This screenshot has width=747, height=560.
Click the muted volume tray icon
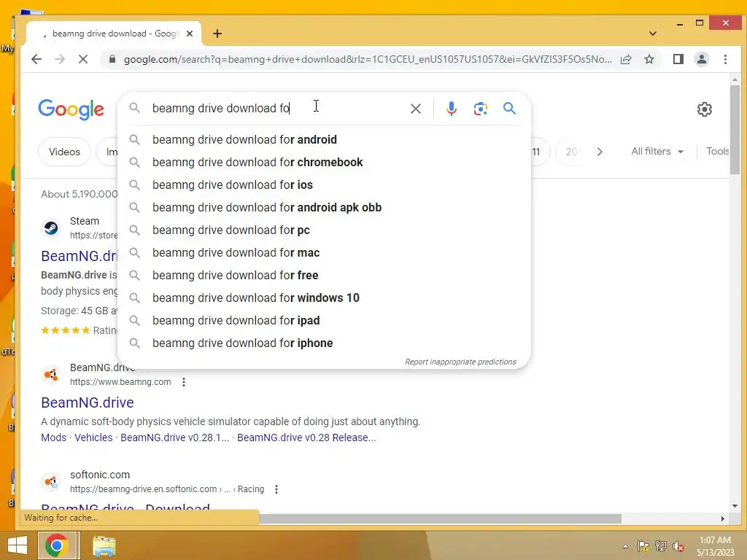click(x=678, y=546)
